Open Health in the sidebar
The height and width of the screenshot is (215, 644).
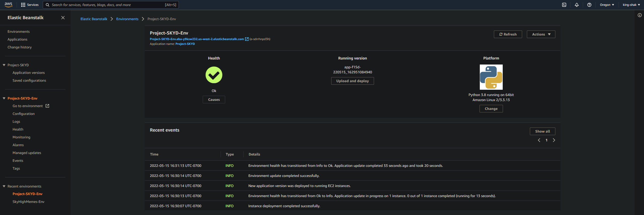tap(18, 129)
